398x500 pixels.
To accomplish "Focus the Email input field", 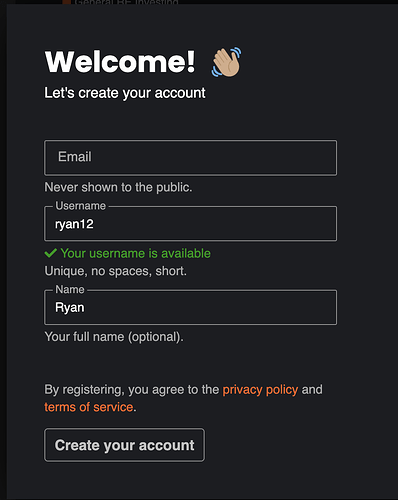I will [190, 158].
